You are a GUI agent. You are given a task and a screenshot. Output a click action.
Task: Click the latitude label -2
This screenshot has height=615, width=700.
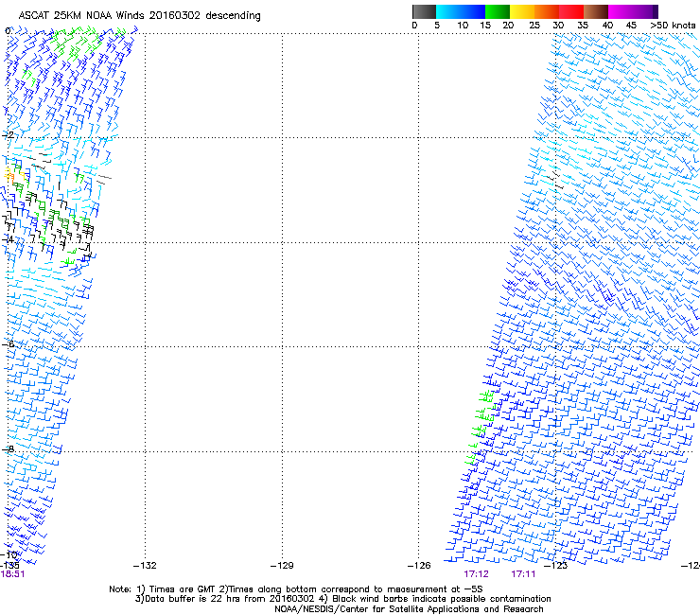(x=8, y=134)
